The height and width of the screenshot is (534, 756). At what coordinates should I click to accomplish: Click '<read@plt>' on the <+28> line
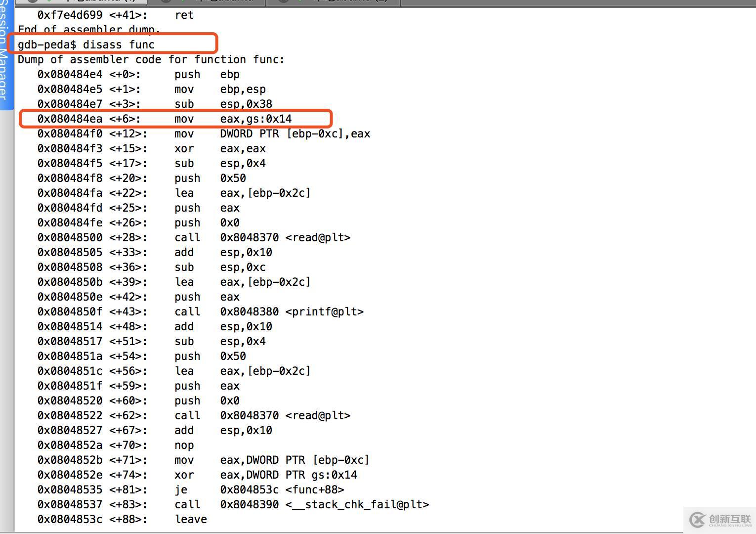pos(318,237)
